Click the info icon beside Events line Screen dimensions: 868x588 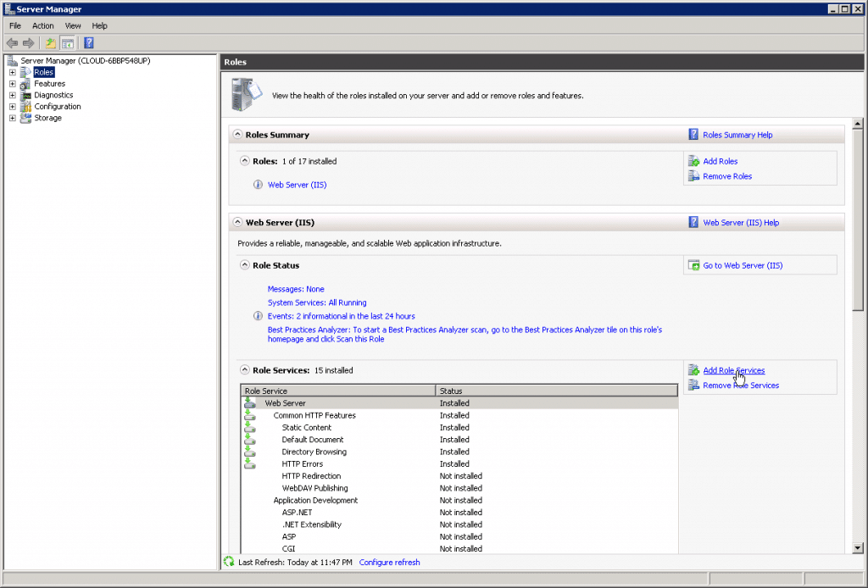point(258,316)
